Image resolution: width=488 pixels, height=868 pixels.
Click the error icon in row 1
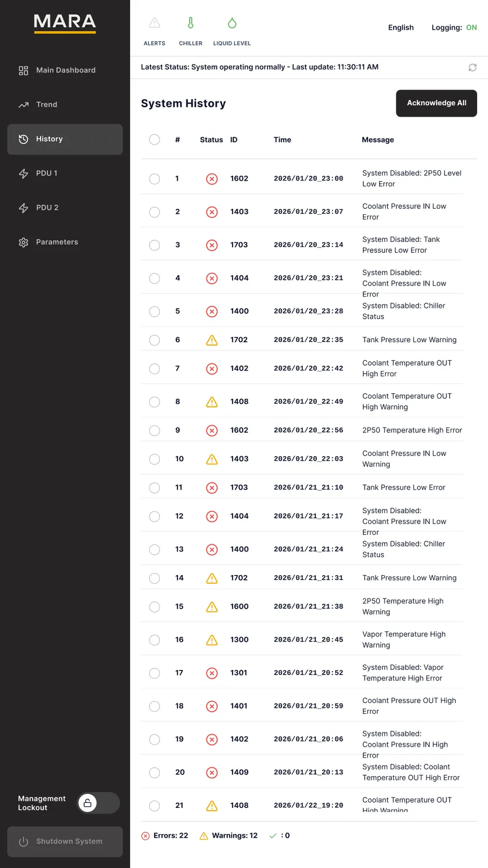click(212, 179)
